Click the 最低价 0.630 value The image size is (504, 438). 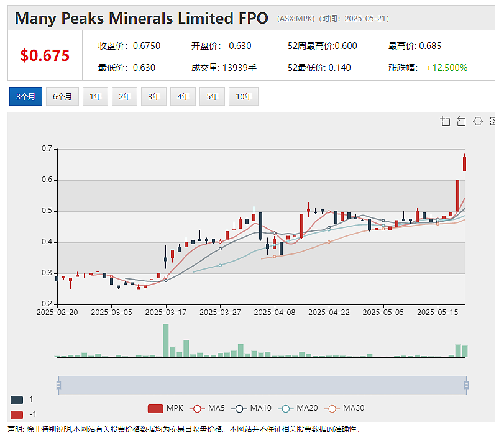(x=144, y=68)
